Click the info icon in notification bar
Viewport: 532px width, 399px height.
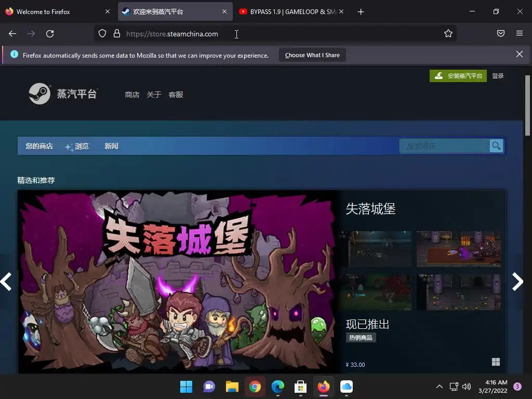(x=14, y=54)
